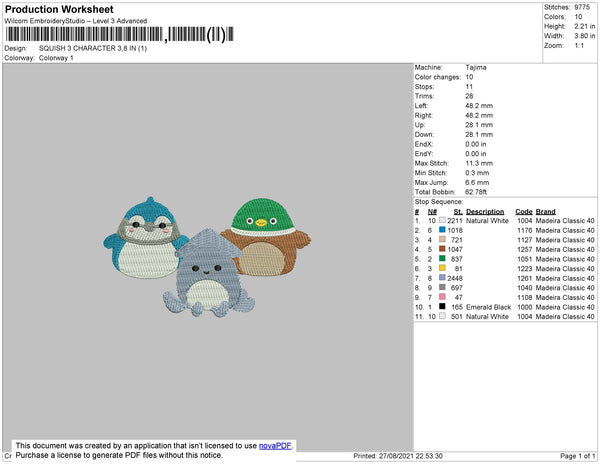The width and height of the screenshot is (600, 464).
Task: Select the white swatch in stop 11
Action: coord(442,316)
